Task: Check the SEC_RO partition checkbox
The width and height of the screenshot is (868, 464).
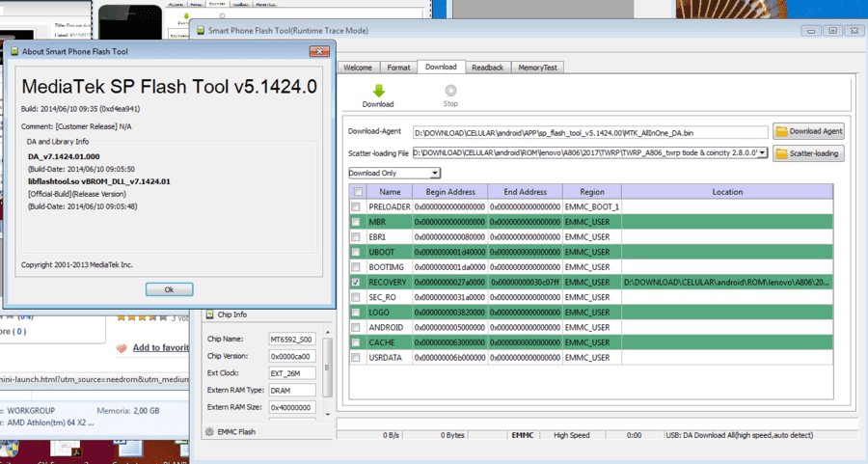Action: pyautogui.click(x=356, y=297)
